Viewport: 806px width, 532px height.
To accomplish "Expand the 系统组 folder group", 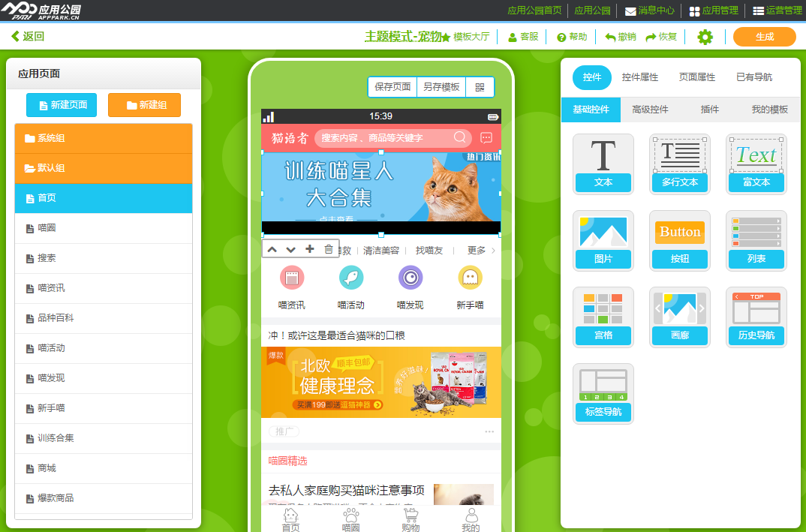I will click(104, 138).
